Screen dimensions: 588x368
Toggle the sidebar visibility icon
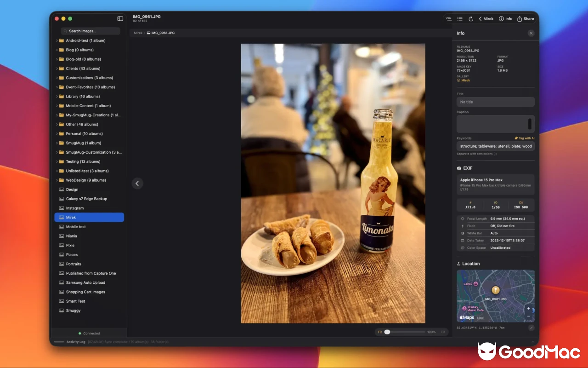pos(120,18)
